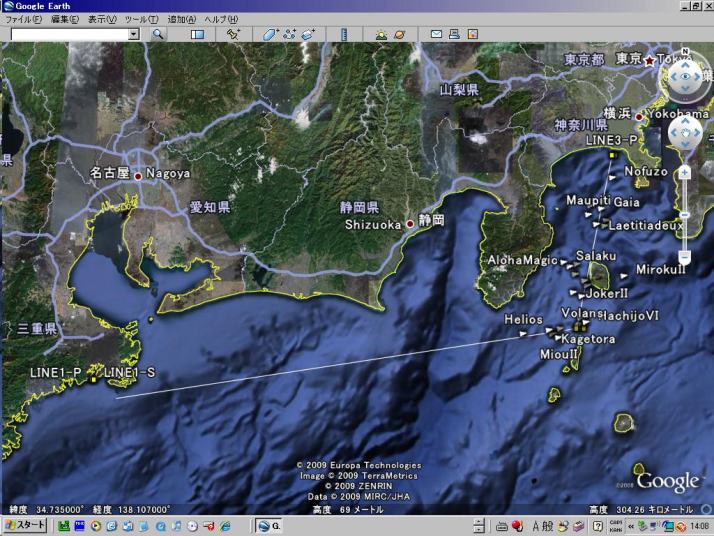Expand hidden tray icons chevron

pos(630,526)
